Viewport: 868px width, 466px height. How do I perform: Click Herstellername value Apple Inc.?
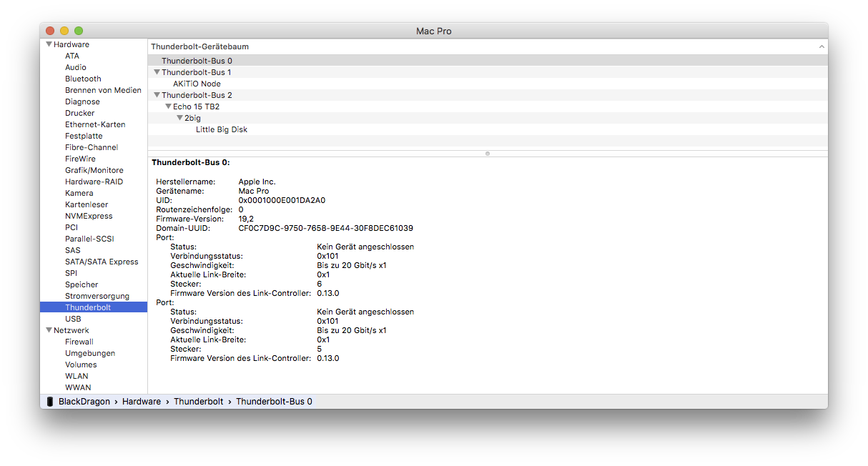pyautogui.click(x=257, y=182)
